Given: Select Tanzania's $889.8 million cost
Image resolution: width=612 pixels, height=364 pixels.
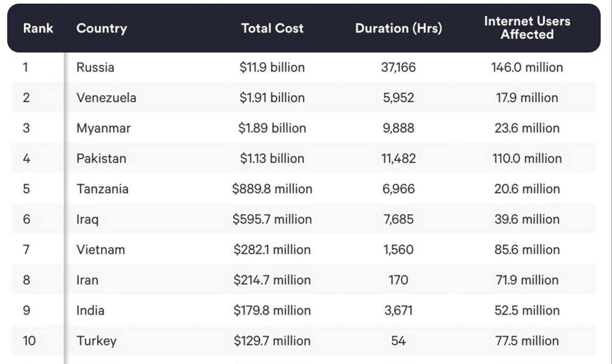Looking at the screenshot, I should click(272, 189).
